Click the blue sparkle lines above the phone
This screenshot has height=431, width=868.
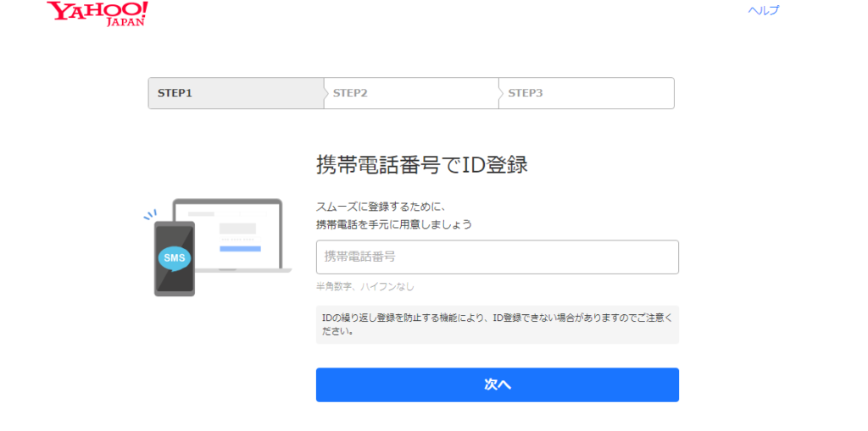coord(150,215)
